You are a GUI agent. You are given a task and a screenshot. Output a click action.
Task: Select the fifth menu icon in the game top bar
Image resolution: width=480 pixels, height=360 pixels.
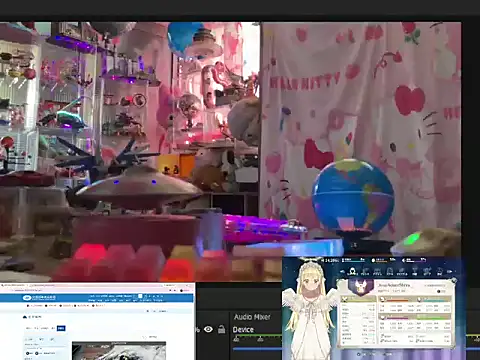click(x=402, y=272)
